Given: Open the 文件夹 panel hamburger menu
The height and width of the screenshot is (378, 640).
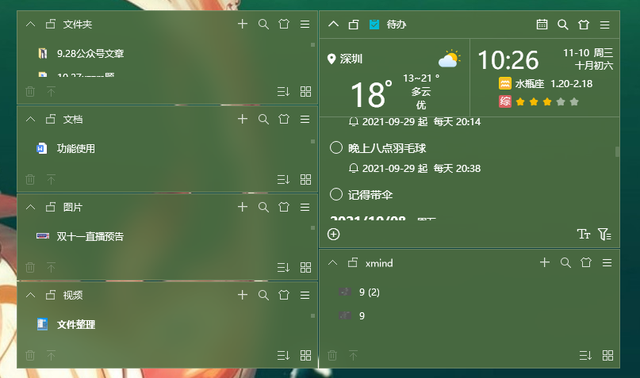Looking at the screenshot, I should point(305,24).
